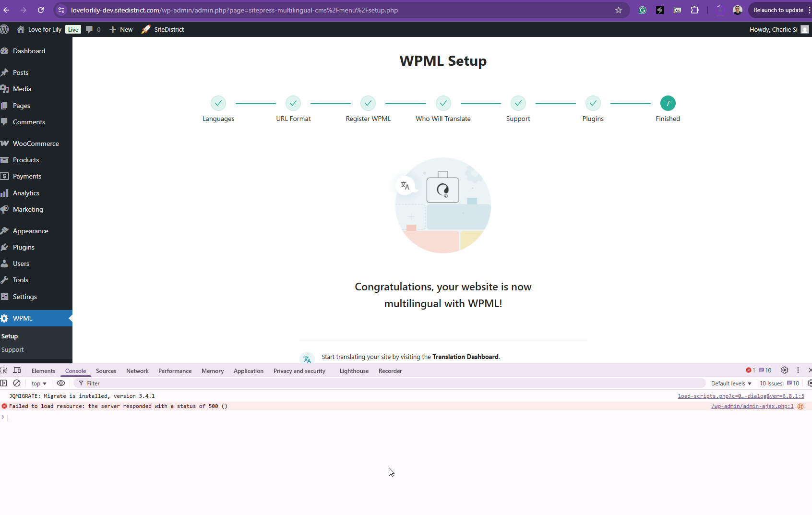Open the WordPress logo menu
The height and width of the screenshot is (515, 812).
5,29
